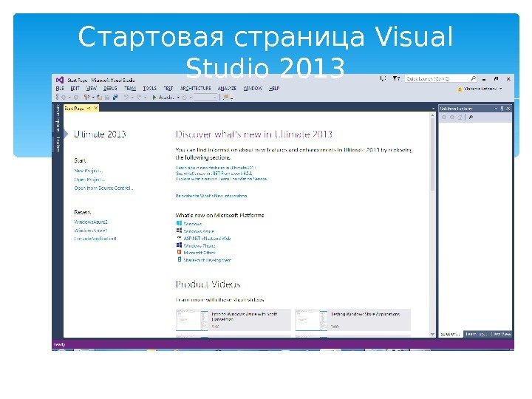532x399 pixels.
Task: Click the Windows platform icon
Action: click(179, 223)
